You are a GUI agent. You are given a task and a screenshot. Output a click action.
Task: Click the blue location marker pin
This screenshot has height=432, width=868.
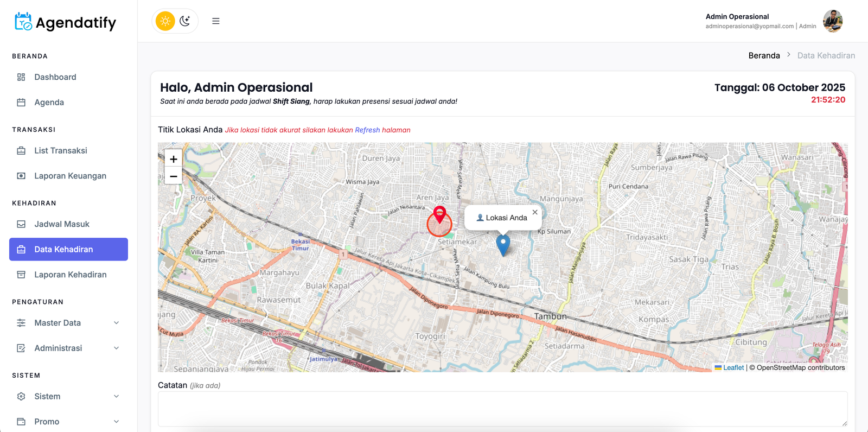[503, 244]
